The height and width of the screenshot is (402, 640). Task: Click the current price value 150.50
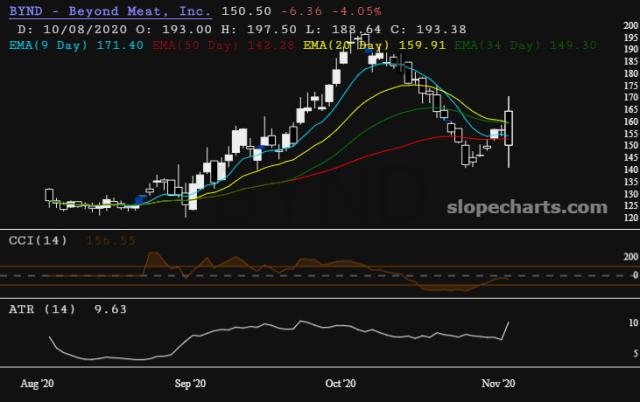point(246,11)
